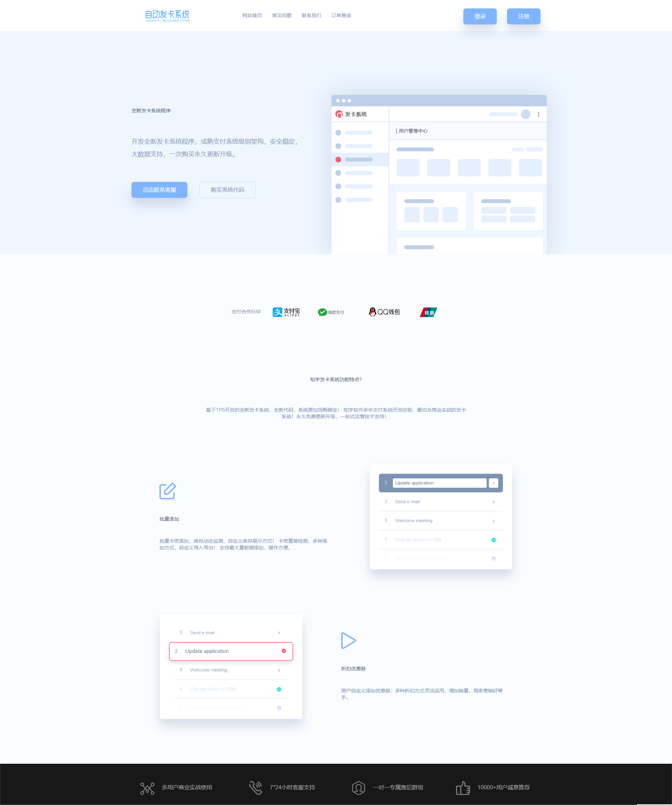The image size is (672, 805).
Task: Click the three-dot menu icon in dashboard
Action: coord(540,114)
